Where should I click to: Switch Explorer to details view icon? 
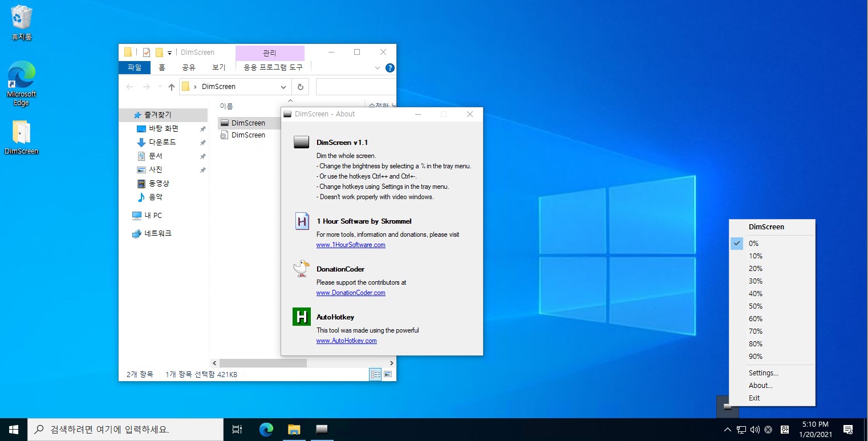(376, 374)
